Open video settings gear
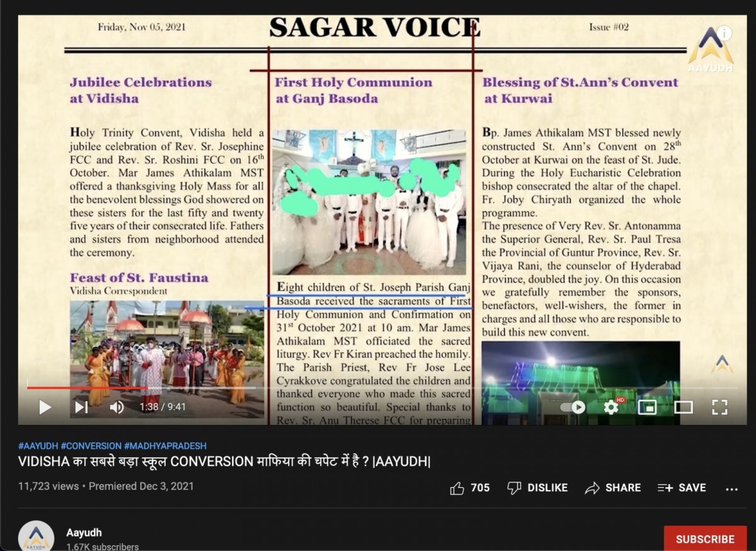The width and height of the screenshot is (756, 551). pos(610,407)
